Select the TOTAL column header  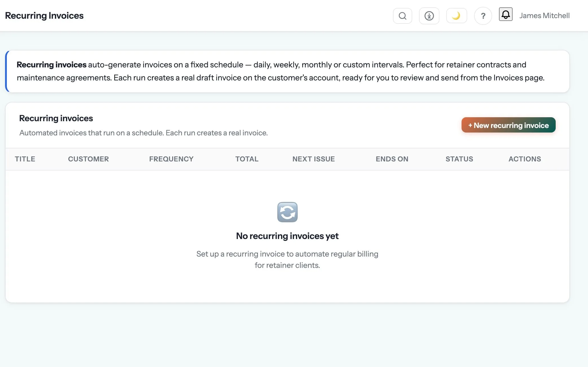click(x=247, y=159)
